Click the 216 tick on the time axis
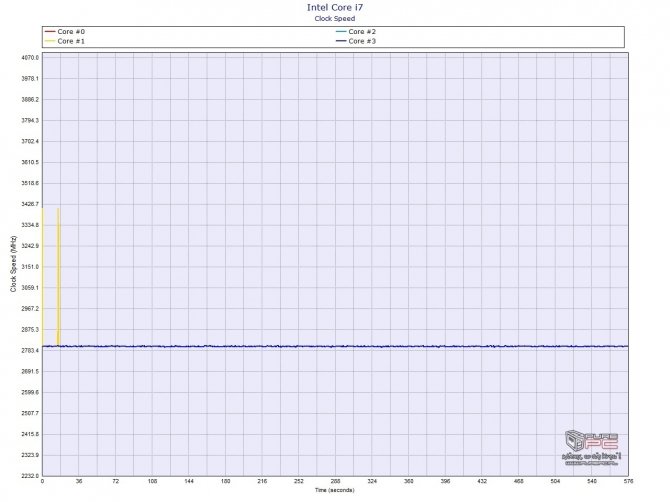This screenshot has width=670, height=502. [x=262, y=481]
